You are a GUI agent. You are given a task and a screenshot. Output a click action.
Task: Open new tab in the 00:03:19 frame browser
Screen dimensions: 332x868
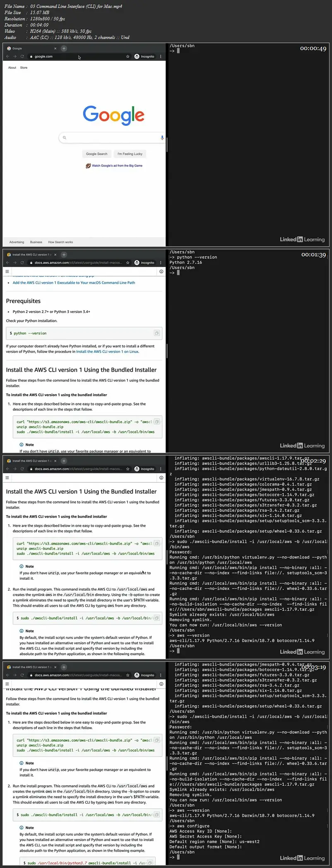click(64, 667)
